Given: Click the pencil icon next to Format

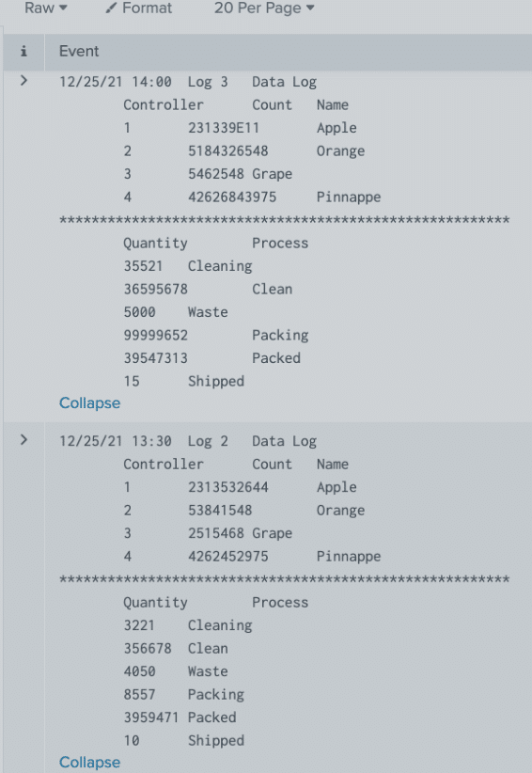Looking at the screenshot, I should click(111, 8).
